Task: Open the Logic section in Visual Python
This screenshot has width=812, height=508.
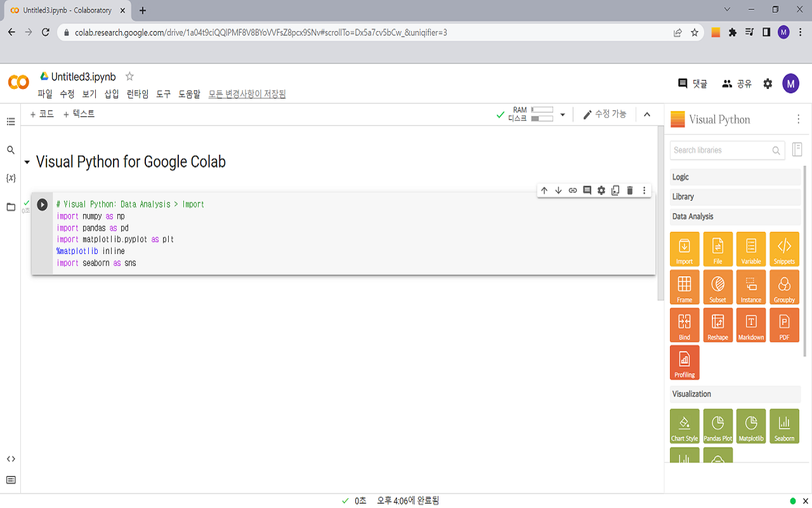Action: click(735, 177)
